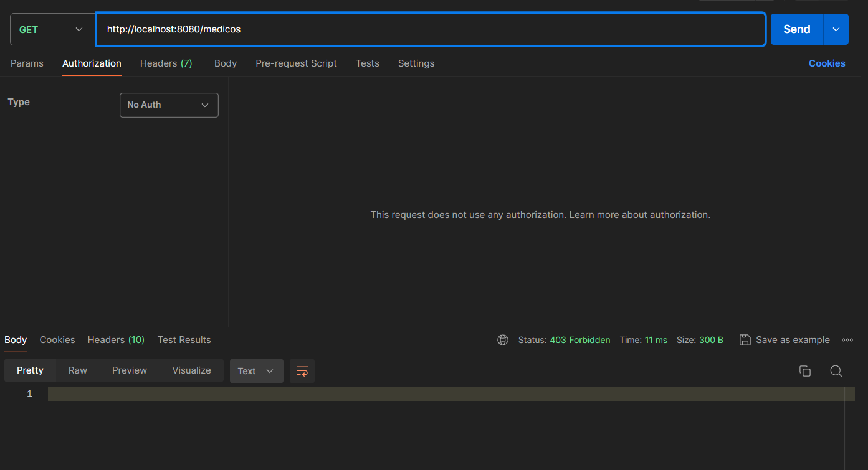Screen dimensions: 868x470
Task: Click into the request URL field
Action: tap(431, 29)
